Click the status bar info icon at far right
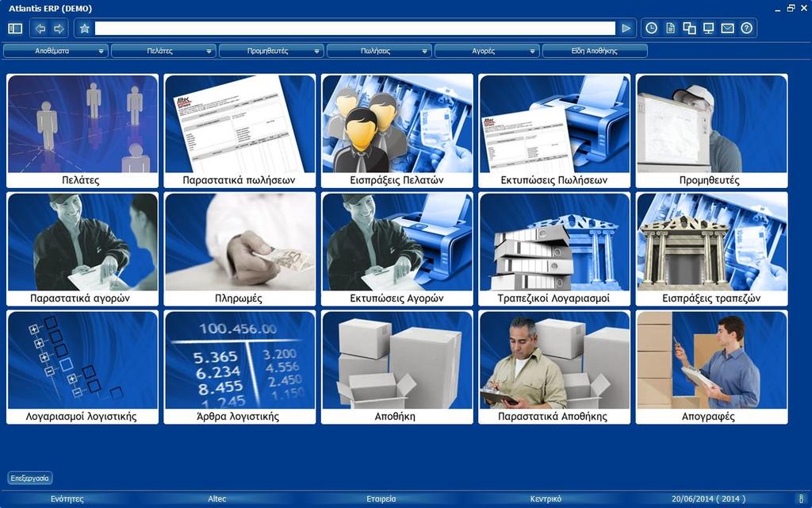 coord(801,498)
